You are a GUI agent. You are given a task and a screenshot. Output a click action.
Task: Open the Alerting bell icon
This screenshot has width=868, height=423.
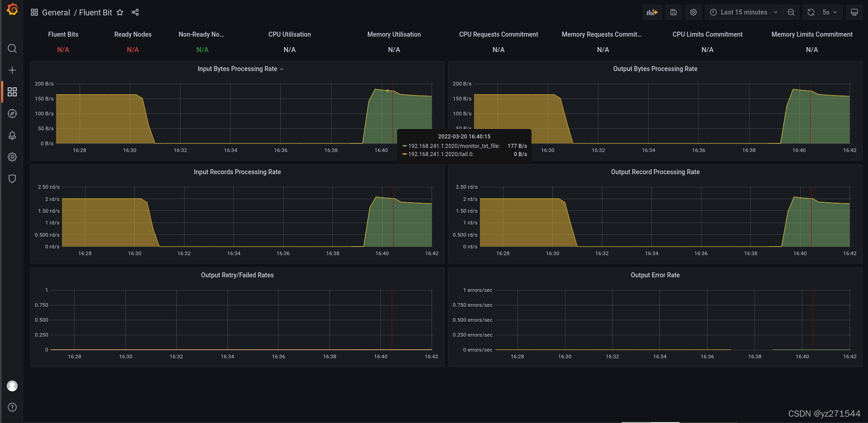12,135
